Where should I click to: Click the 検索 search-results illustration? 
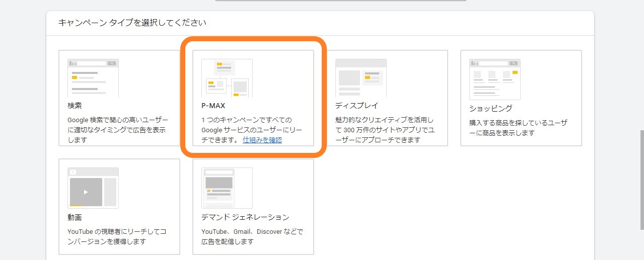point(93,78)
